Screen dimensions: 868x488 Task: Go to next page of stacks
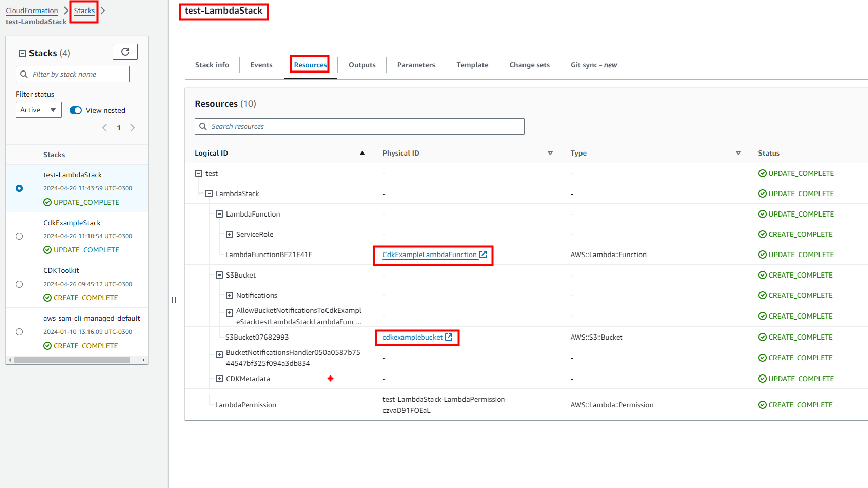click(x=133, y=128)
